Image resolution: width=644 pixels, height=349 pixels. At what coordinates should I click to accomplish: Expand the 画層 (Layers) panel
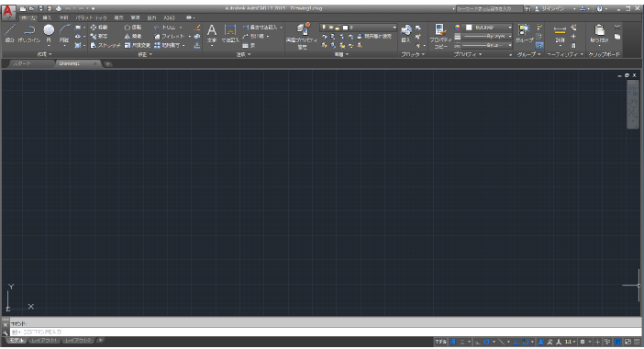tap(341, 54)
